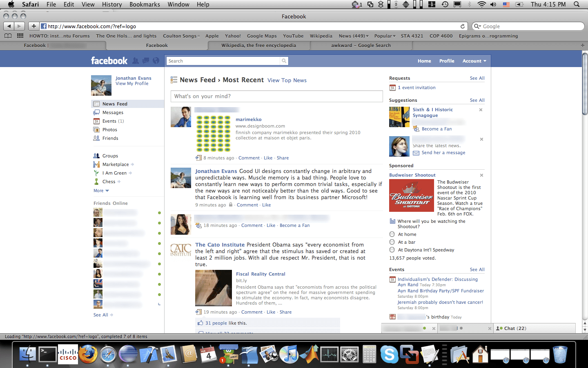Open Skype from the Dock
Viewport: 588px width, 368px height.
coord(389,354)
